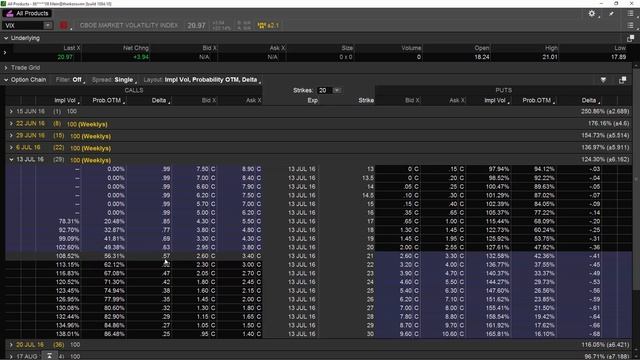Click call ask 3.40 C at strike 21

[x=251, y=256]
